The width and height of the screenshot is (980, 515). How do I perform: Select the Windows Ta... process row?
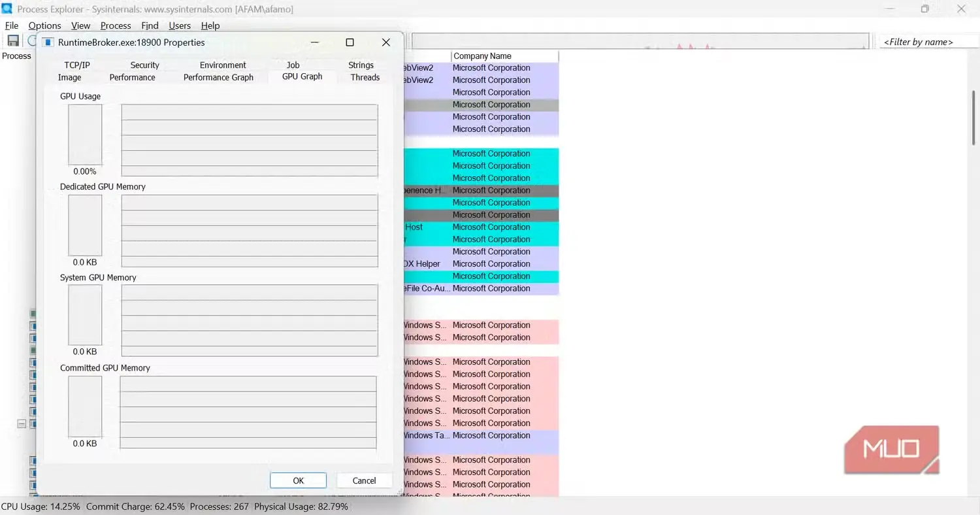pos(481,435)
